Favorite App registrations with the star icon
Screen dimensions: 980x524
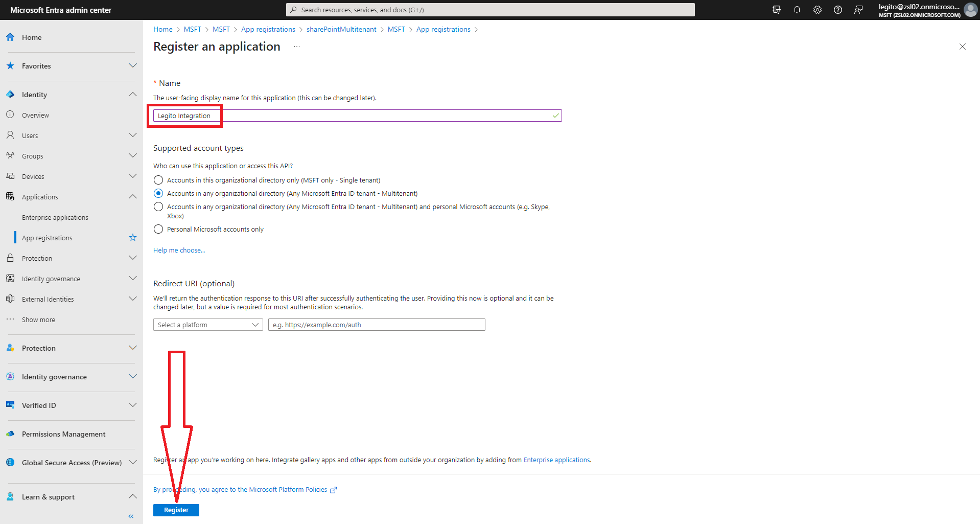133,237
